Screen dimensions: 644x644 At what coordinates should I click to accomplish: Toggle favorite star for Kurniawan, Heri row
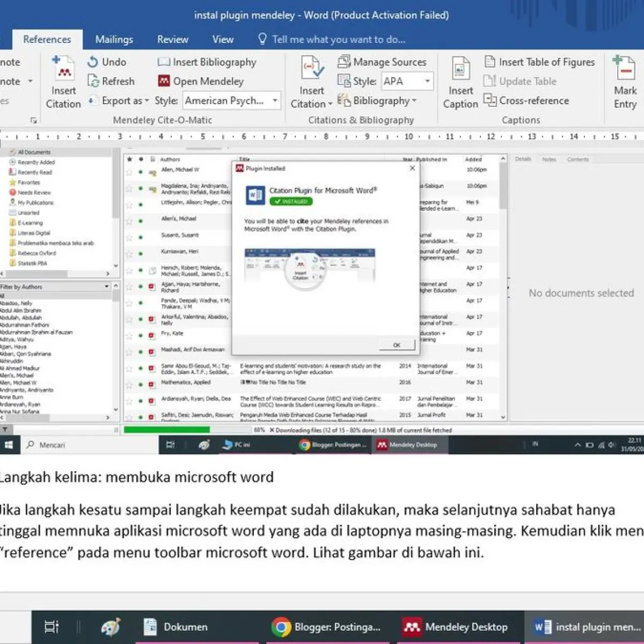pyautogui.click(x=129, y=254)
